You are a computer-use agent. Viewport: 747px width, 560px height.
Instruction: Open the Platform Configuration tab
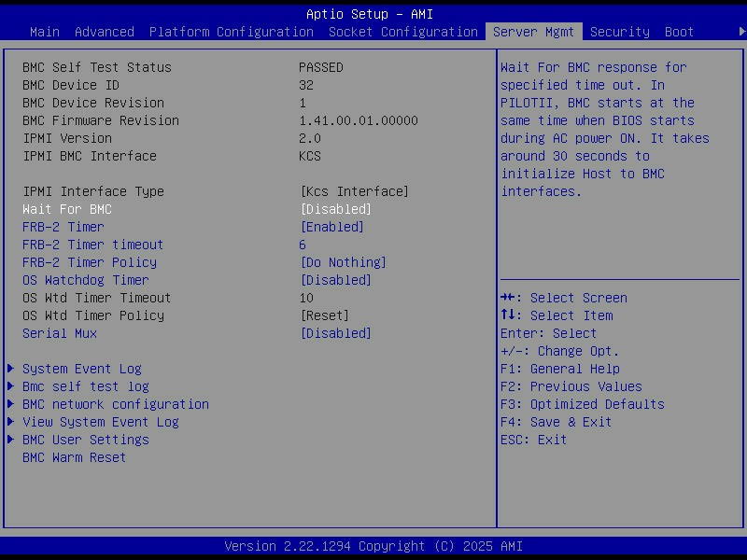point(231,32)
